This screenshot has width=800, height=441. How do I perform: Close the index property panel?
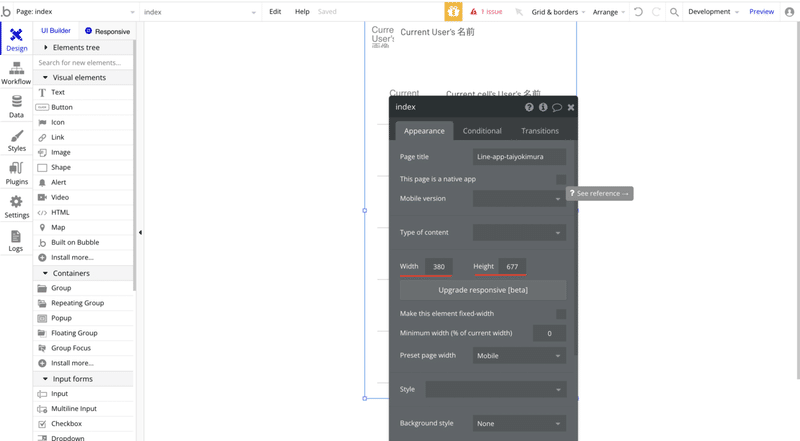click(x=571, y=107)
